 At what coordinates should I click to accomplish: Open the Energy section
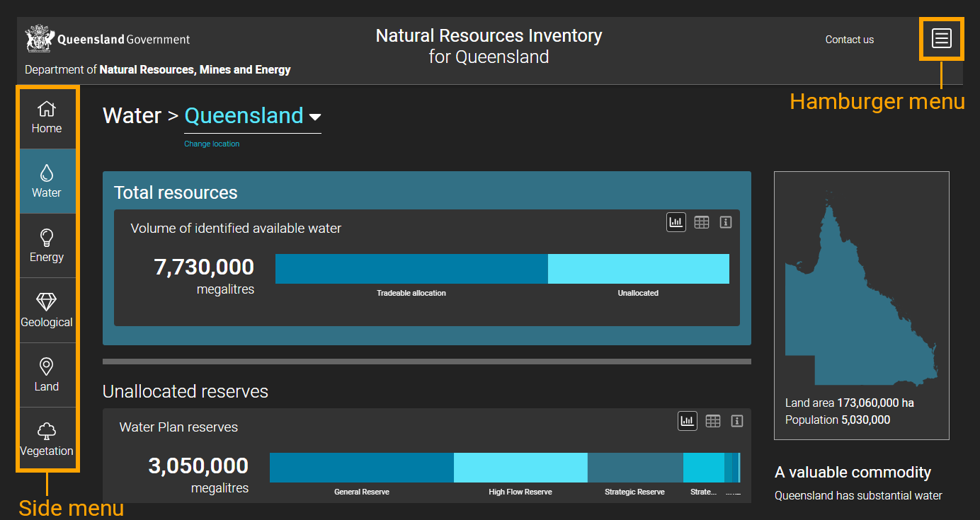(47, 245)
